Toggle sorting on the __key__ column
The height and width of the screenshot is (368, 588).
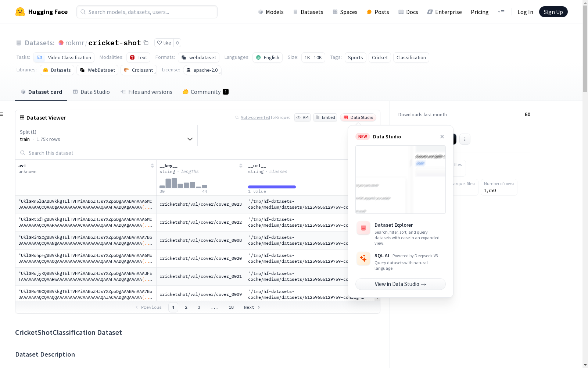click(241, 166)
